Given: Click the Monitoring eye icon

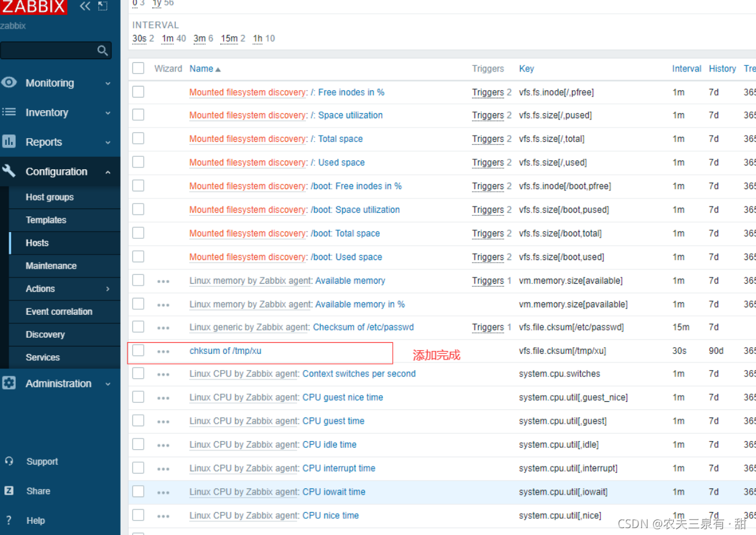Looking at the screenshot, I should (x=9, y=83).
